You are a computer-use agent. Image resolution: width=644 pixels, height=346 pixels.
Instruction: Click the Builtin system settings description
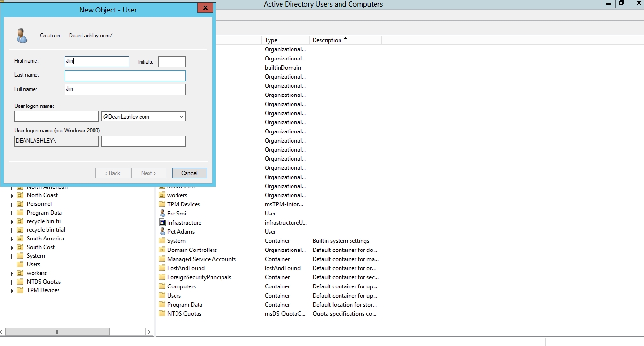pyautogui.click(x=341, y=241)
